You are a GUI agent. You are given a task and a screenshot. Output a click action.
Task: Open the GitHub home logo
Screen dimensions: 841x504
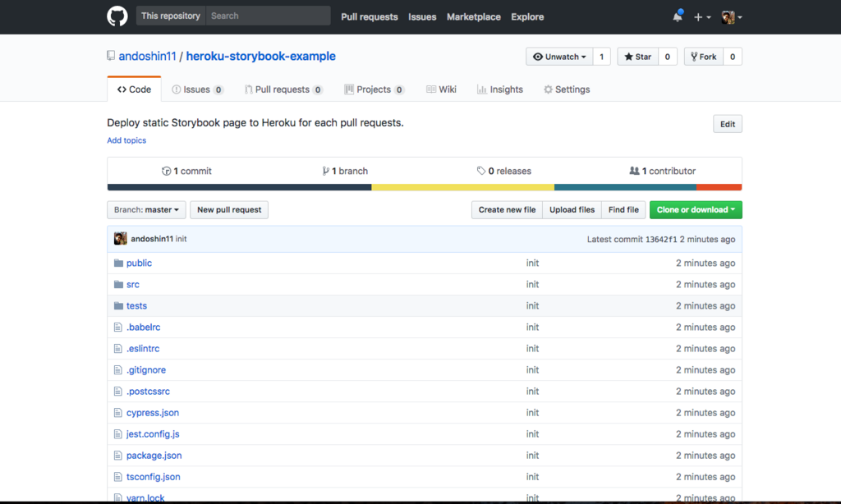(117, 16)
